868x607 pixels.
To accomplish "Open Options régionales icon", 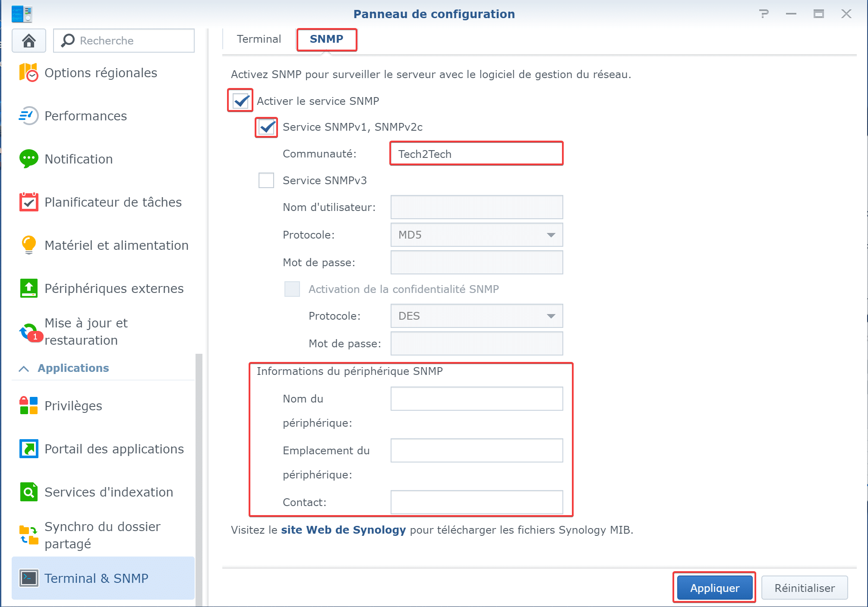I will point(28,72).
